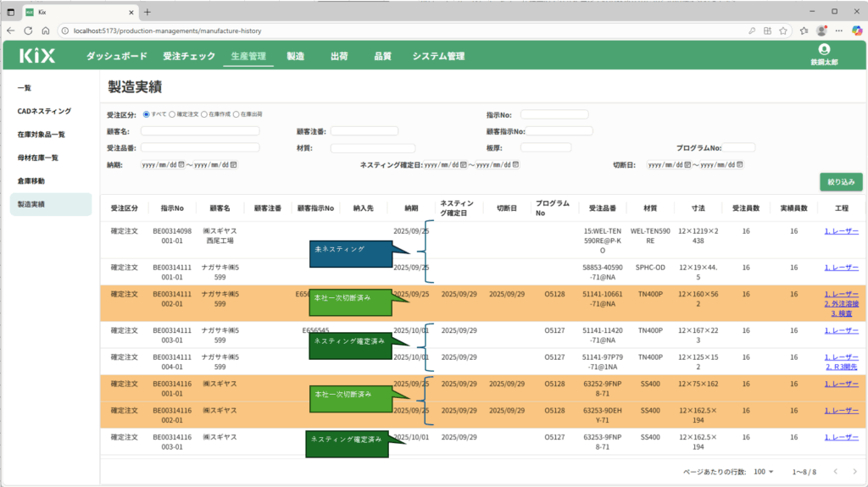The image size is (868, 487).
Task: Open calendar picker for 切断日 end date
Action: click(x=738, y=164)
